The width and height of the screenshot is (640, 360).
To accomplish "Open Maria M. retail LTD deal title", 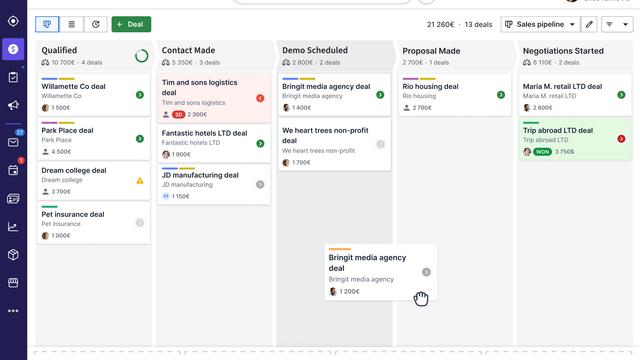I will point(562,87).
